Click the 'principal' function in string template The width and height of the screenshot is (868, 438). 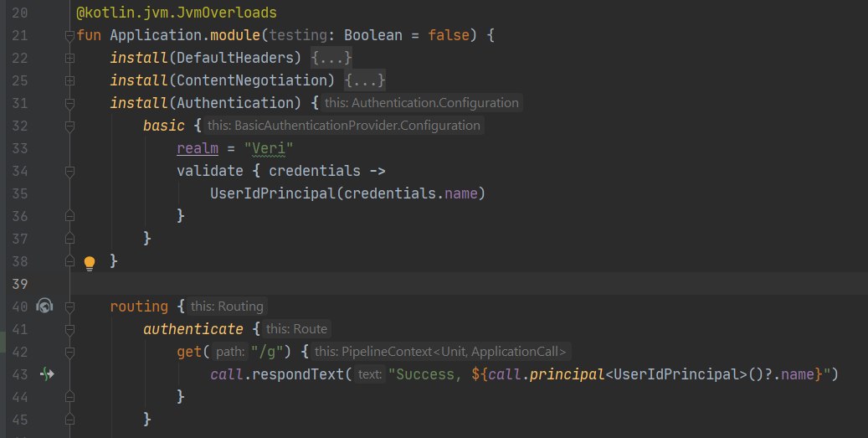tap(567, 374)
